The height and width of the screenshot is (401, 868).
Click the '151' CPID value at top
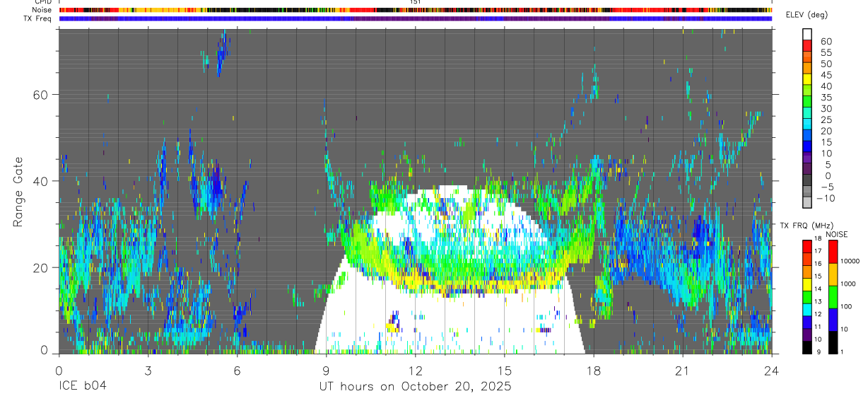coord(416,2)
